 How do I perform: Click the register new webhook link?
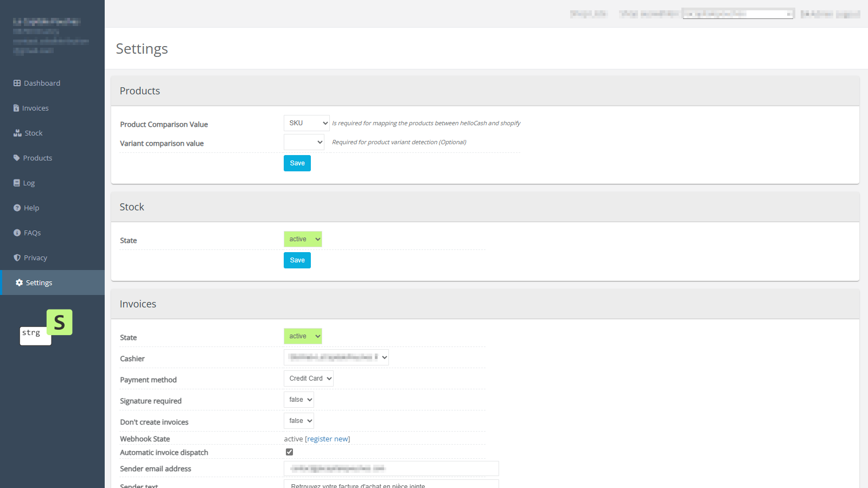click(328, 439)
